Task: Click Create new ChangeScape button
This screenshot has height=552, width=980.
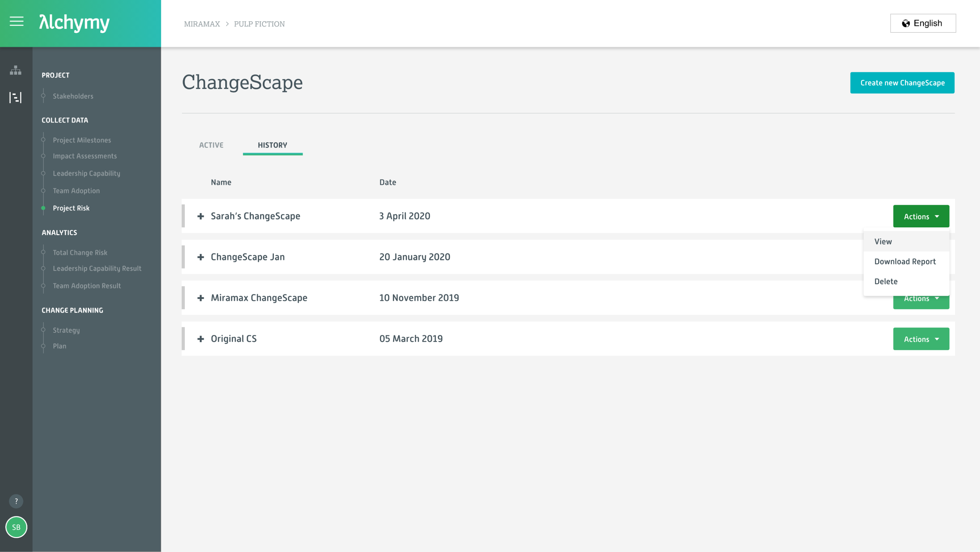Action: pyautogui.click(x=902, y=83)
